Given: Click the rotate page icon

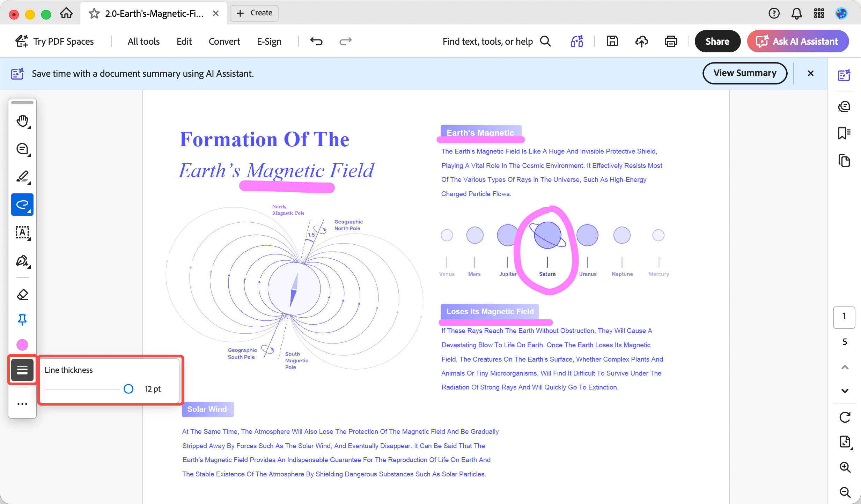Looking at the screenshot, I should (844, 417).
